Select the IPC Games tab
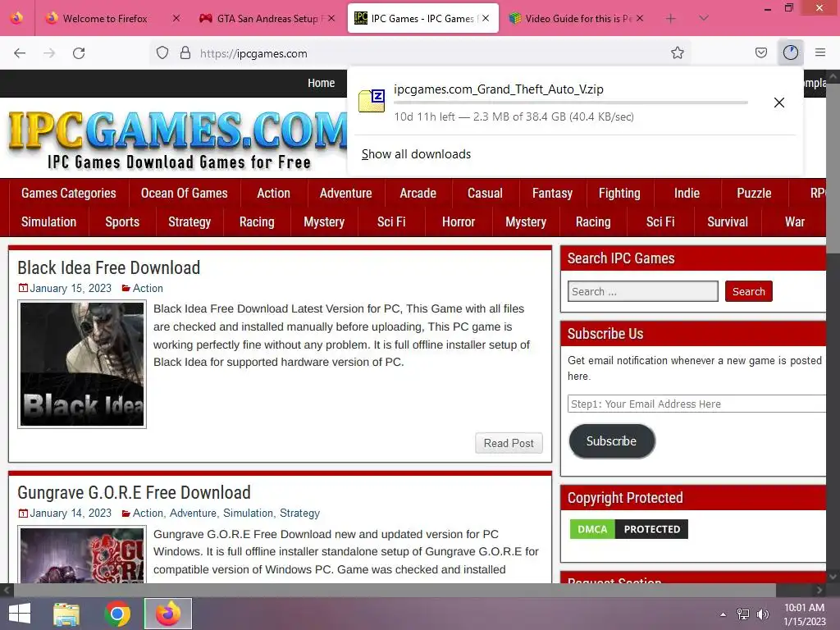 [422, 19]
